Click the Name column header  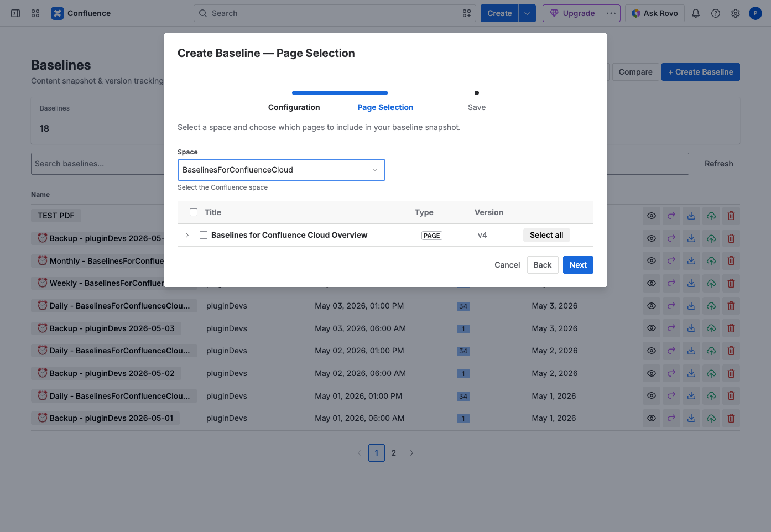(x=40, y=195)
